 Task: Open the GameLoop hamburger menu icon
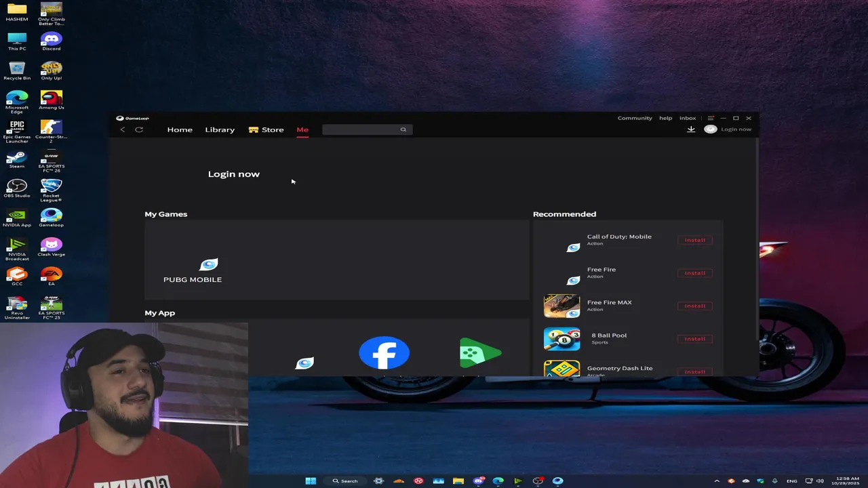711,118
